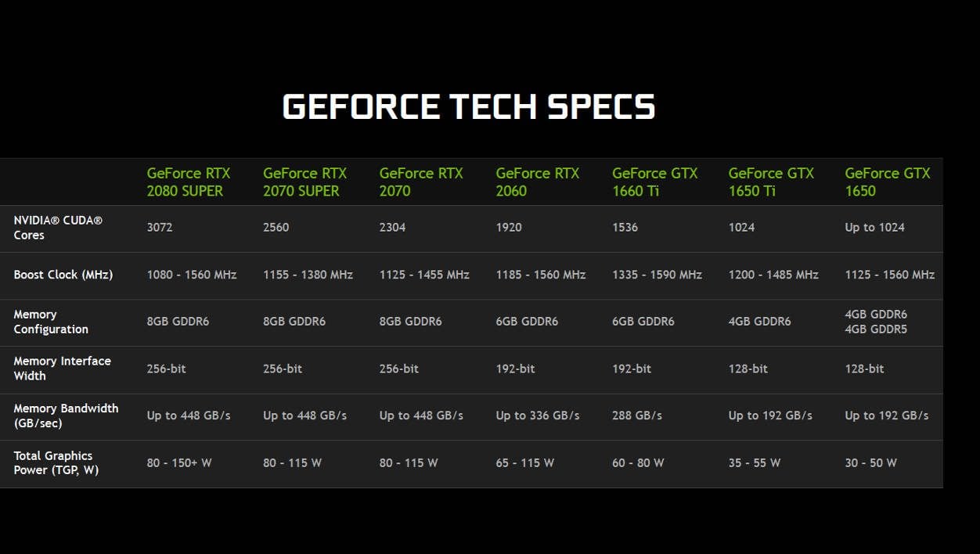Click the GeForce RTX 2070 column header

pos(421,182)
